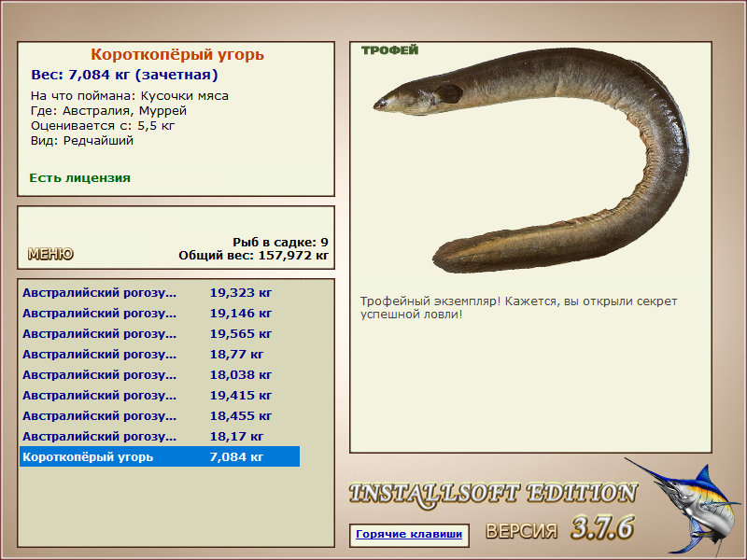Click the Трофейный экземпляр description text
Screen dimensions: 747x560
[518, 308]
